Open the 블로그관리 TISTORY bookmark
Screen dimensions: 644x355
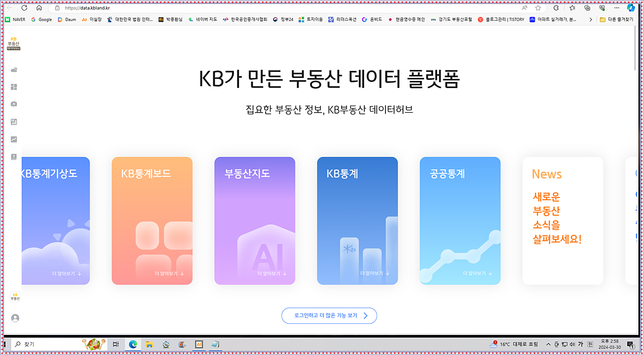[501, 20]
